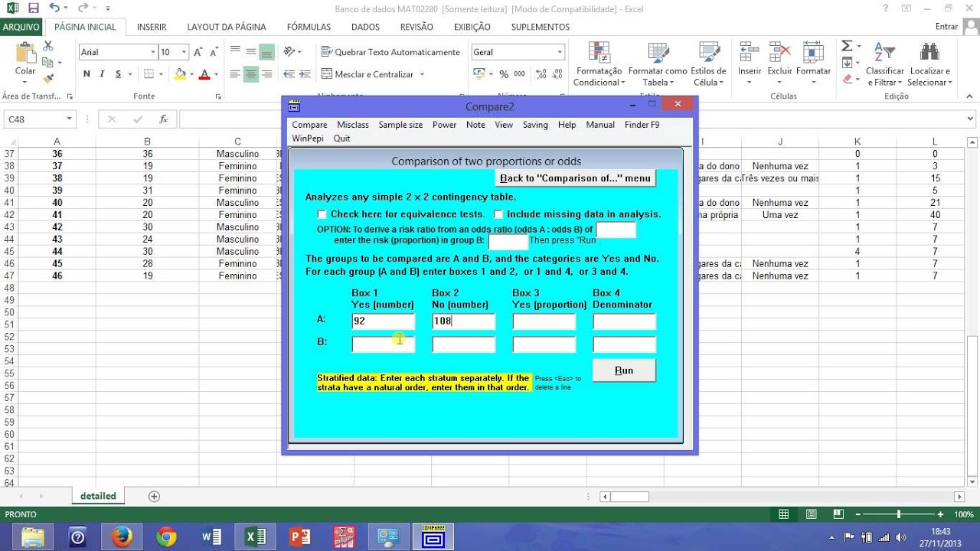980x551 pixels.
Task: Open the Name Box dropdown arrow
Action: pyautogui.click(x=69, y=119)
